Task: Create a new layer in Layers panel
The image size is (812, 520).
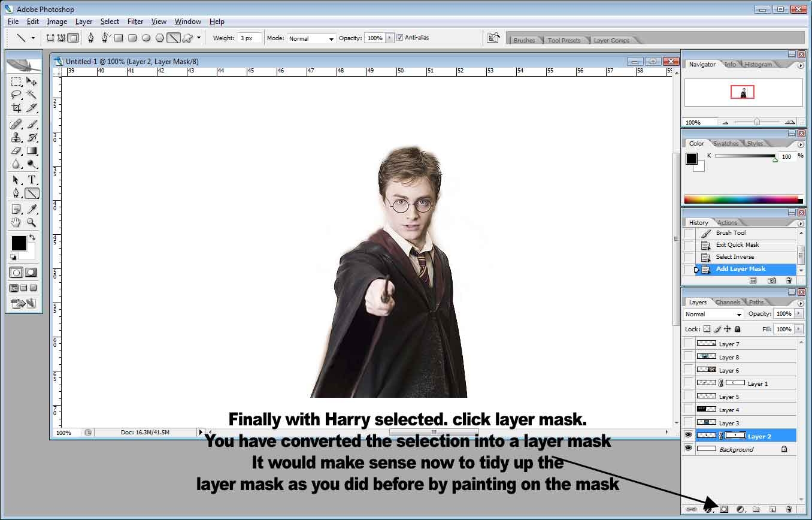Action: pos(772,509)
